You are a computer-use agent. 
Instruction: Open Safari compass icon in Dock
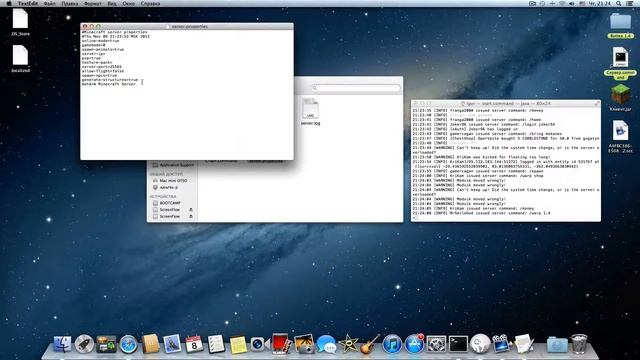(128, 344)
